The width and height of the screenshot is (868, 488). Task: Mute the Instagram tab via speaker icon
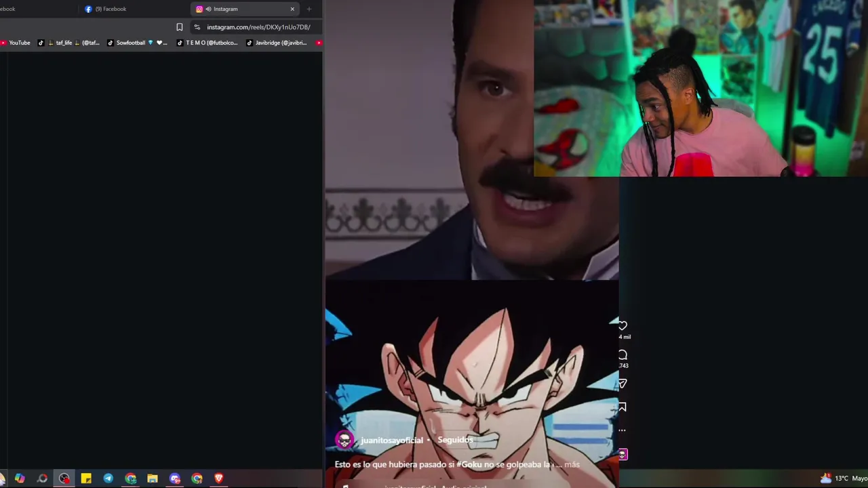coord(208,9)
